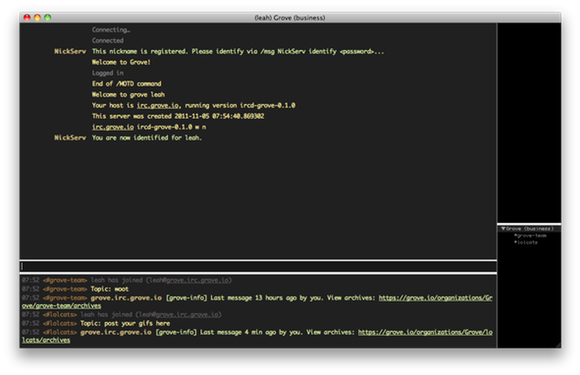Image resolution: width=580 pixels, height=375 pixels.
Task: Click grove.irc.grove.io host in #lolcats join line
Action: (x=187, y=315)
